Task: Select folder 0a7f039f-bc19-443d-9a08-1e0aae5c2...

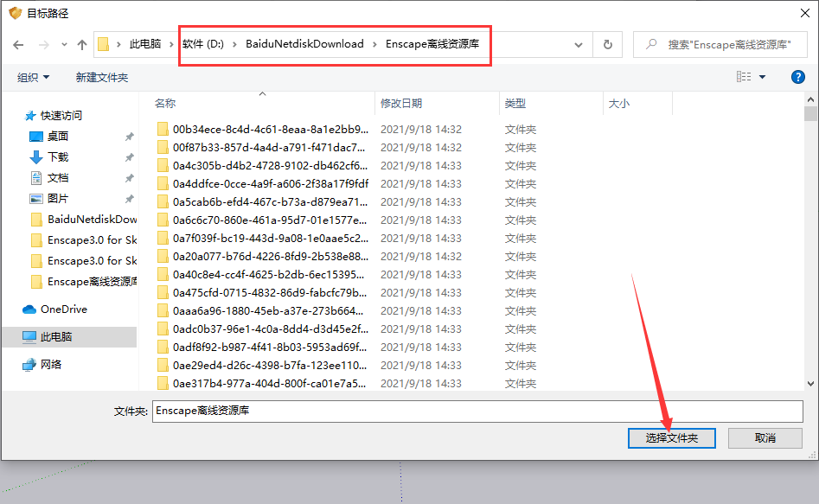Action: click(x=271, y=238)
